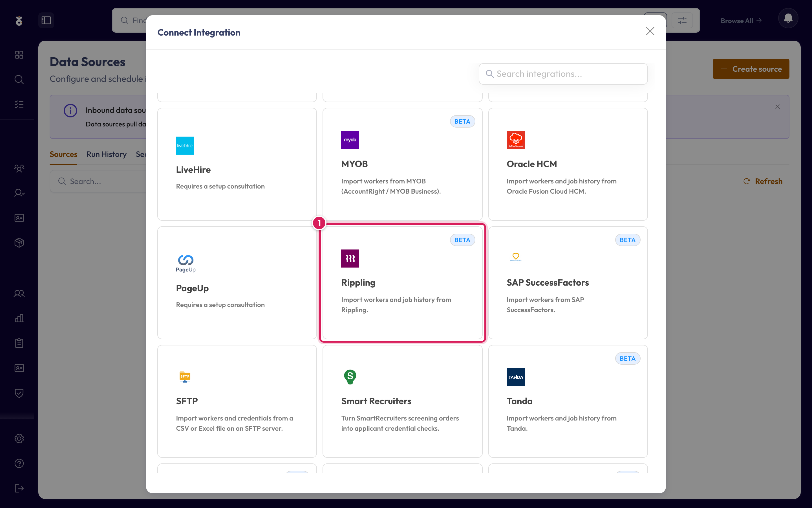Click PageUp Requires a setup consultation text
This screenshot has height=508, width=812.
click(220, 305)
